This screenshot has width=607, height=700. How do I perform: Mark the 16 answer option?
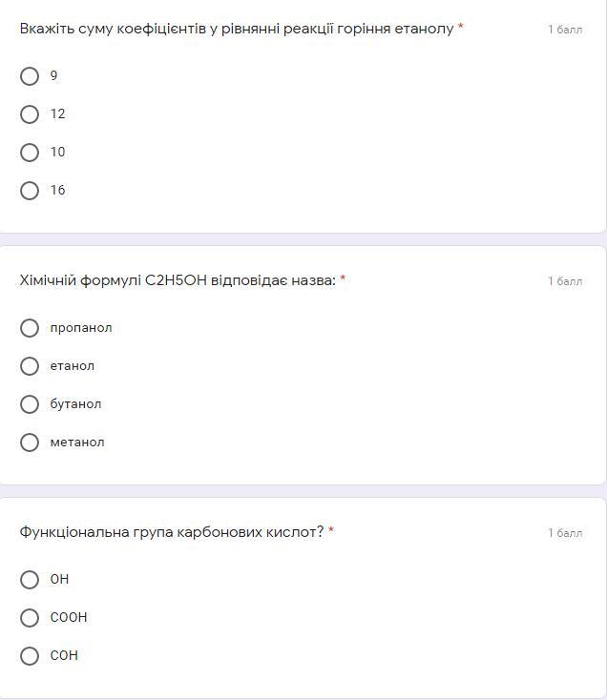click(x=30, y=191)
